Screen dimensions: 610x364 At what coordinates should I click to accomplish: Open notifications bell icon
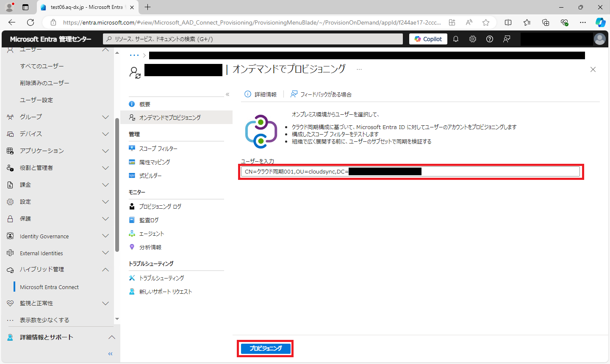[x=456, y=39]
